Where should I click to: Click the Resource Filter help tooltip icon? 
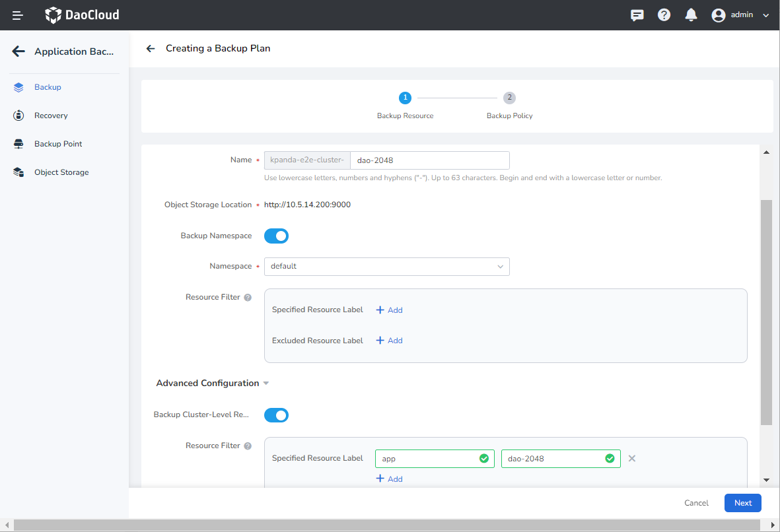tap(248, 297)
